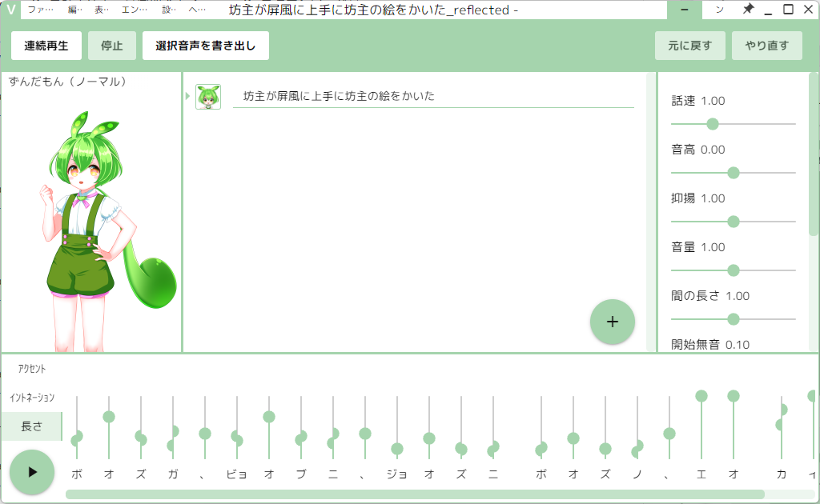820x504 pixels.
Task: Select the 長さ tab
Action: pos(31,426)
